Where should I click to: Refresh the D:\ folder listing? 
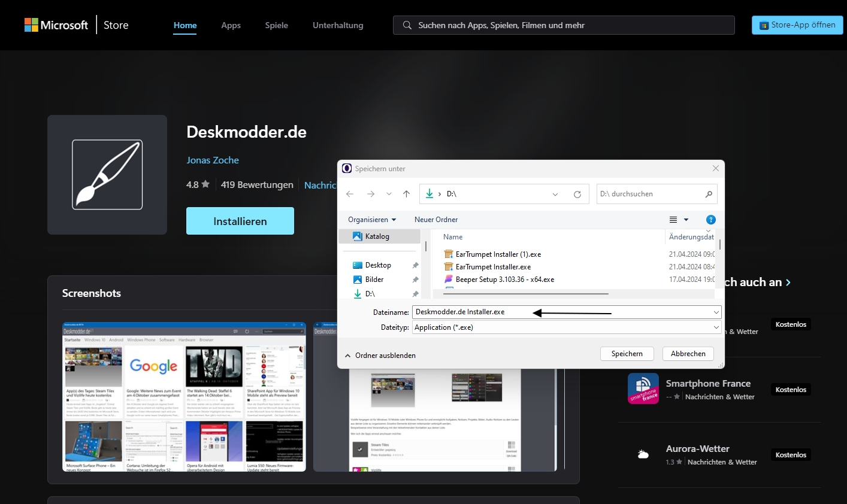[577, 194]
